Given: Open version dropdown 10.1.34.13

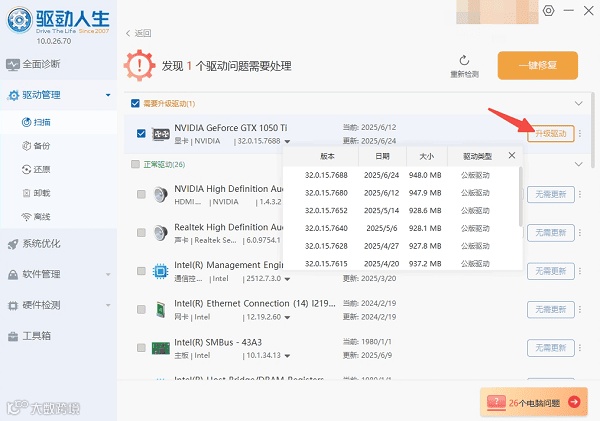Looking at the screenshot, I should [287, 356].
